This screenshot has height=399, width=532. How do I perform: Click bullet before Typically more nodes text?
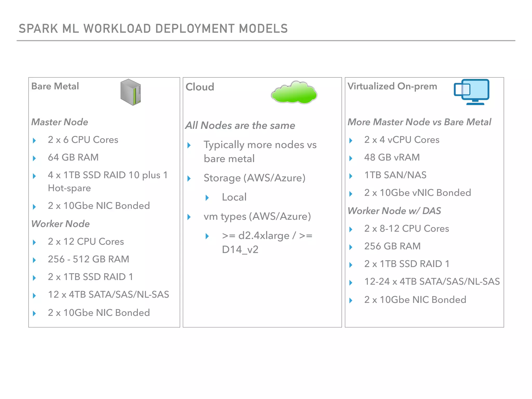pyautogui.click(x=189, y=145)
